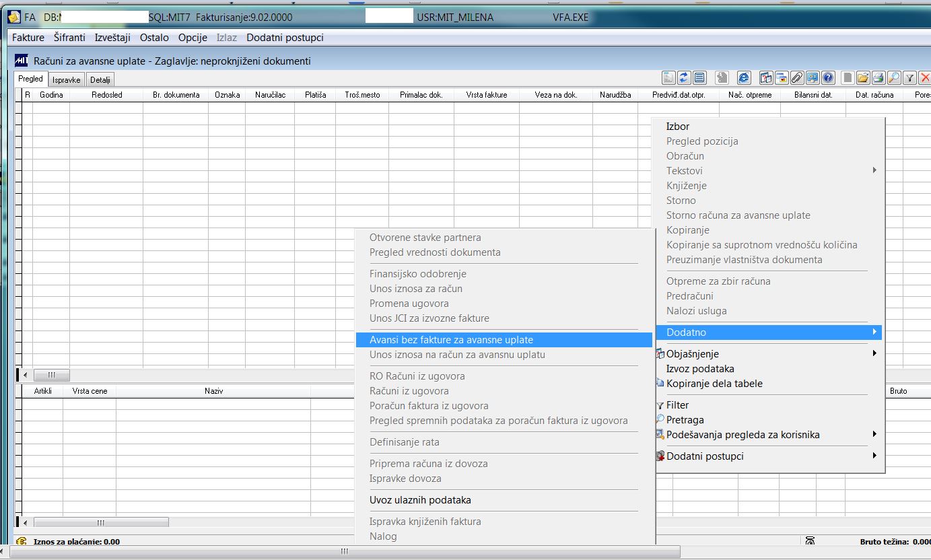Click the bottom window horizontal scrollbar thumb
Image resolution: width=931 pixels, height=560 pixels.
click(x=344, y=551)
